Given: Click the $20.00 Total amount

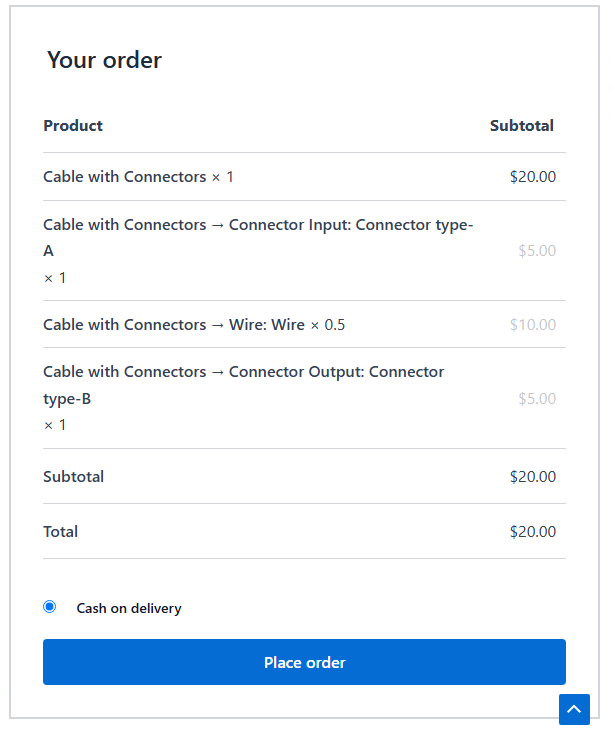Looking at the screenshot, I should [x=532, y=532].
